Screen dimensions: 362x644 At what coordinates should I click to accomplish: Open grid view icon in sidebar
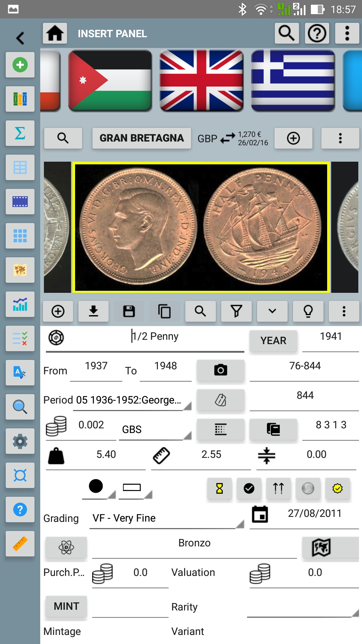pyautogui.click(x=20, y=236)
